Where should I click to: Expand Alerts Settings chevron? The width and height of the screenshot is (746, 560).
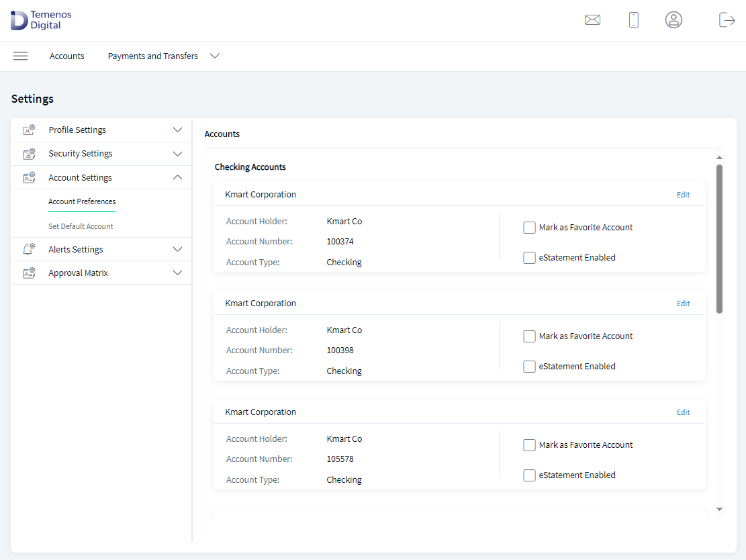tap(177, 249)
